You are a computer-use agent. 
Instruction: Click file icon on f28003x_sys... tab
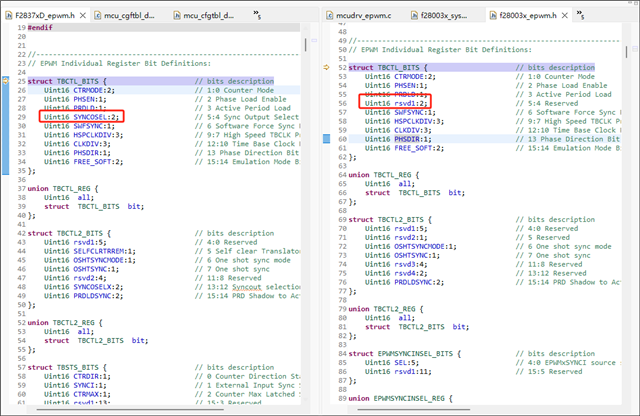(414, 16)
